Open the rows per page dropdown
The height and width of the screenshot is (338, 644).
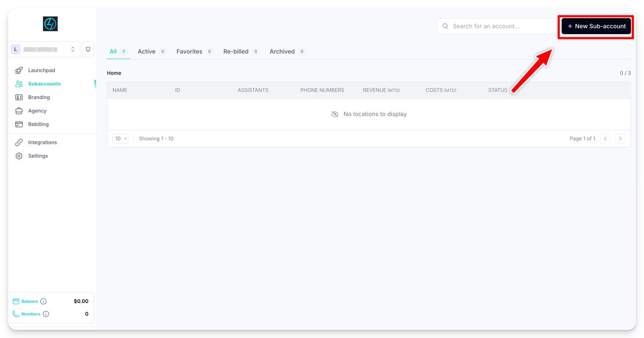coord(121,139)
